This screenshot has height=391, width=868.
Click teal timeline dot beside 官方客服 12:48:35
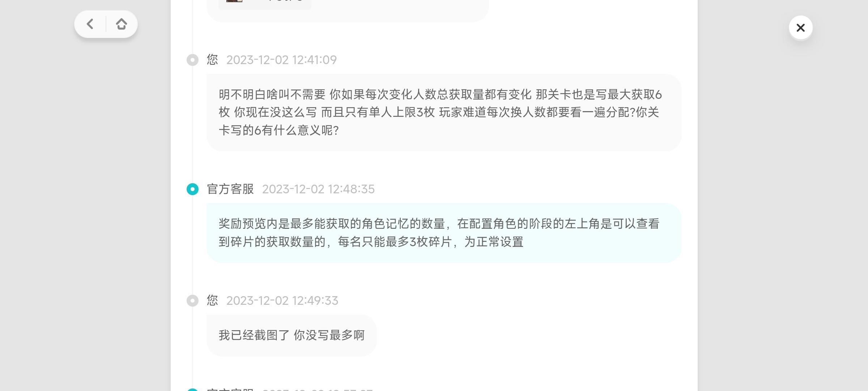pos(192,189)
